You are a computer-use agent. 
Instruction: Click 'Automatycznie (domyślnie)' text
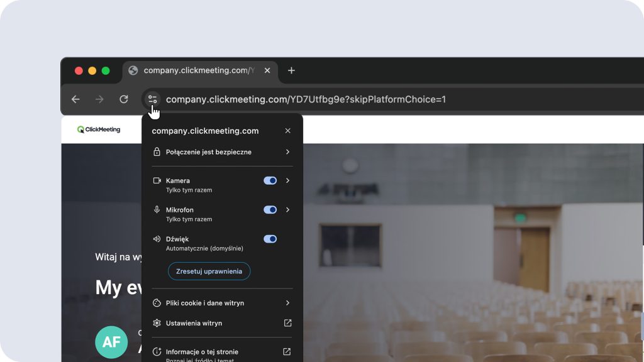click(204, 248)
